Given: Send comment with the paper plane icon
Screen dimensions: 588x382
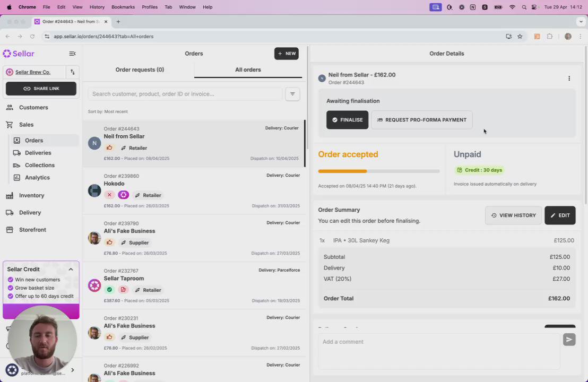Looking at the screenshot, I should coord(569,340).
